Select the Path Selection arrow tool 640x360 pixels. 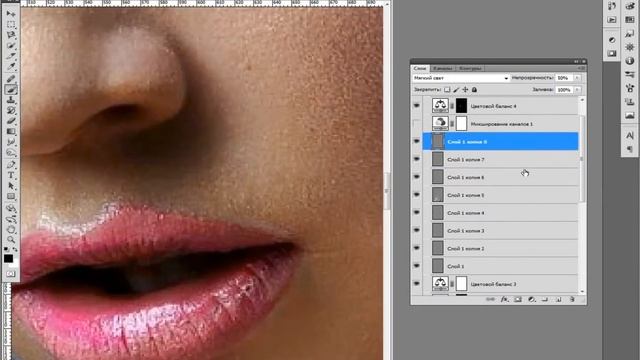pyautogui.click(x=11, y=186)
